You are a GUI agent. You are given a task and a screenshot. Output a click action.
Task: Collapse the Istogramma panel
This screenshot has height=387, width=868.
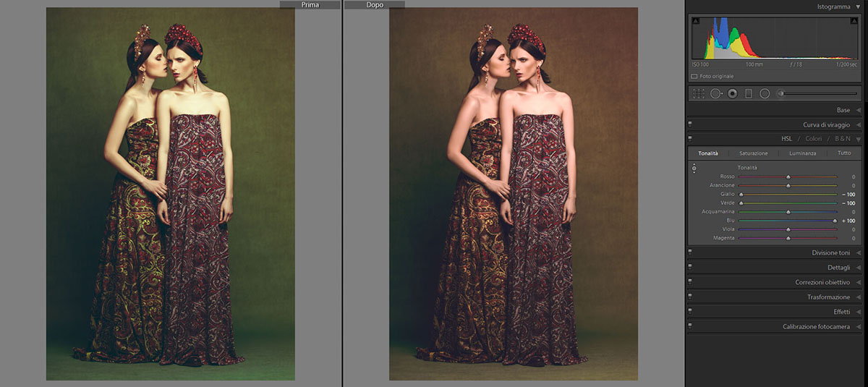coord(858,6)
